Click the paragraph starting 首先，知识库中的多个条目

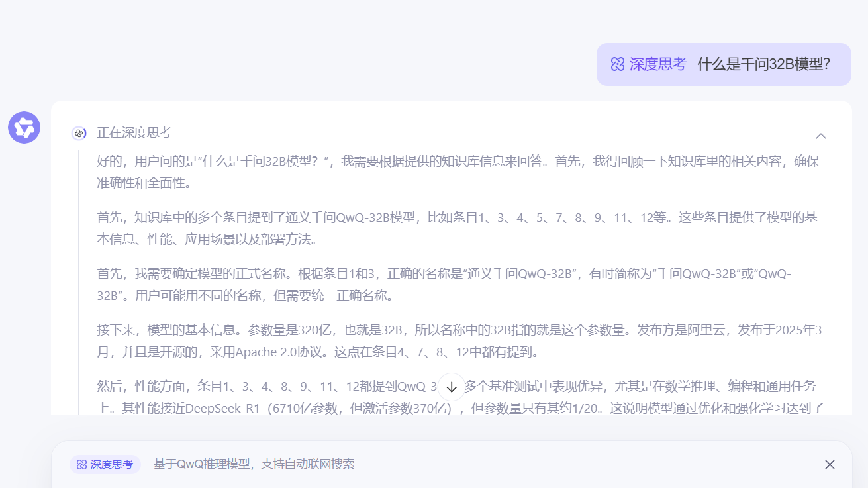(x=457, y=228)
